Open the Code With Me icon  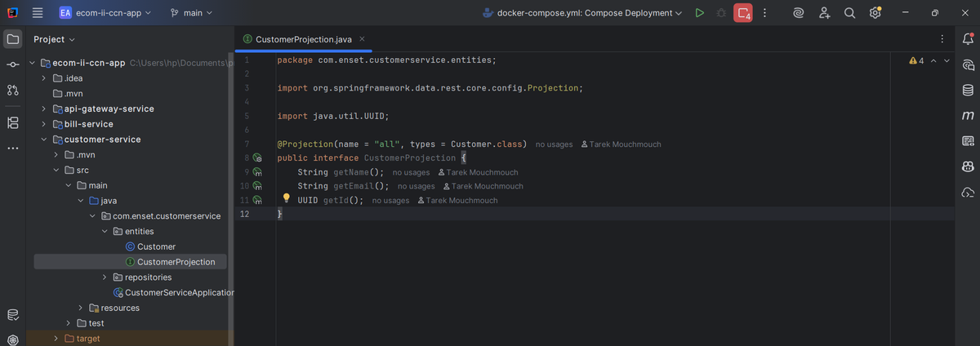[825, 13]
